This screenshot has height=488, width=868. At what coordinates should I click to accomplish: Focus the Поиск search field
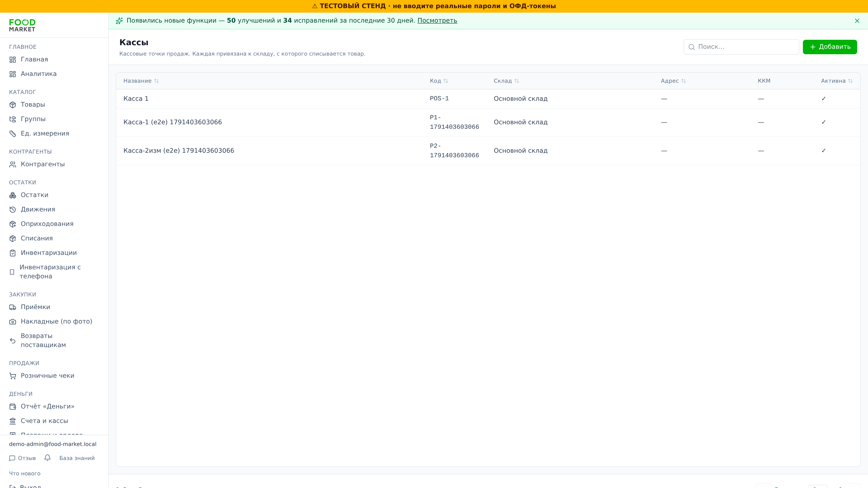pos(741,47)
